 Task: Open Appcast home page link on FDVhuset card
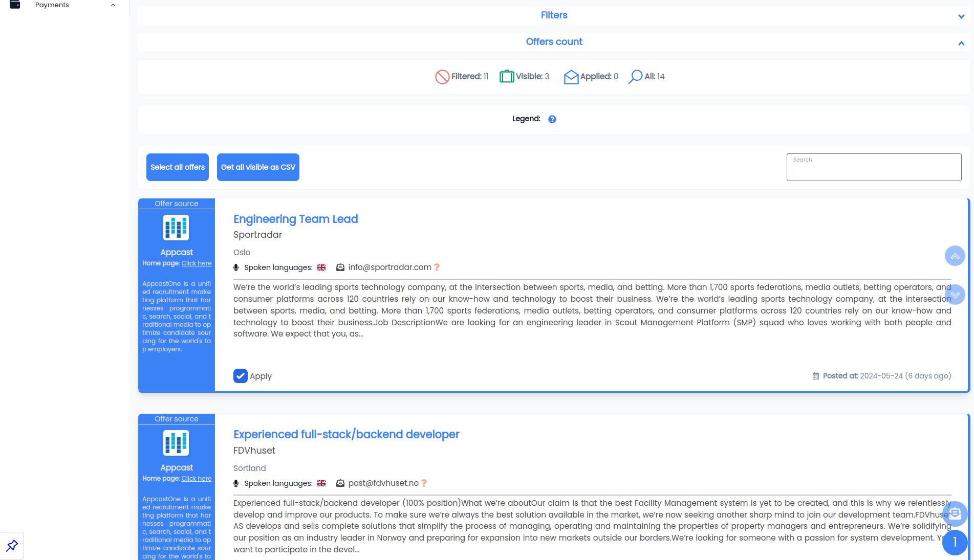tap(196, 479)
